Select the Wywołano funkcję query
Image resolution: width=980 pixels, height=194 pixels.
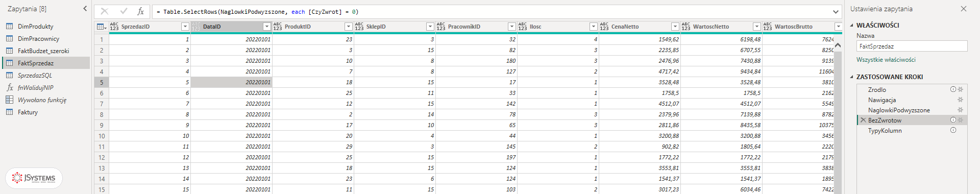click(46, 100)
